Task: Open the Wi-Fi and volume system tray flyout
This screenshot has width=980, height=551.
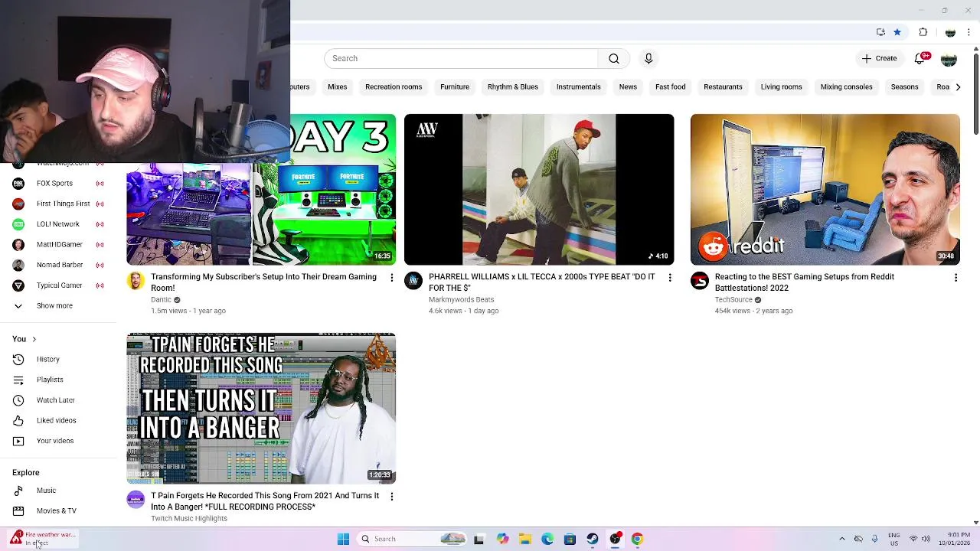Action: tap(920, 539)
